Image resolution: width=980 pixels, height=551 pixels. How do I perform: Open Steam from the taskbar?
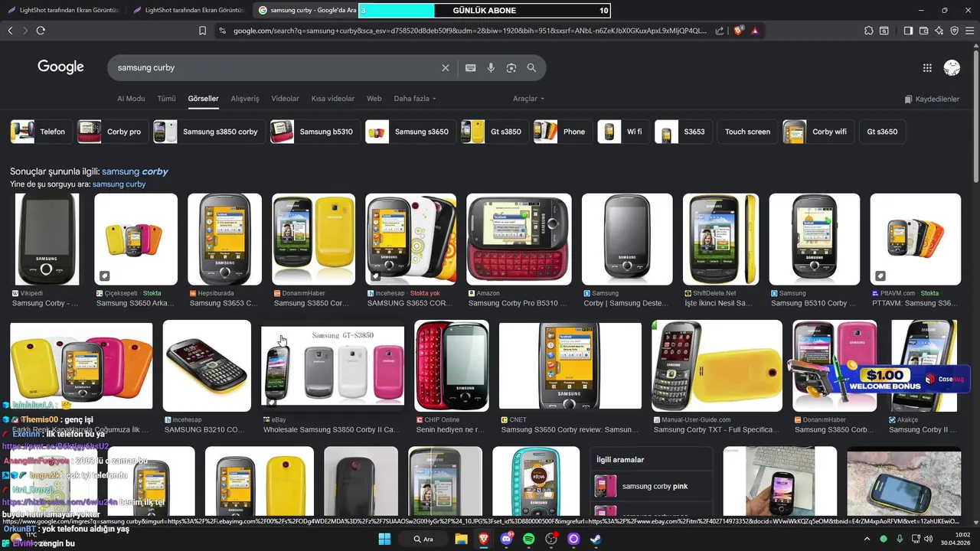tap(596, 539)
